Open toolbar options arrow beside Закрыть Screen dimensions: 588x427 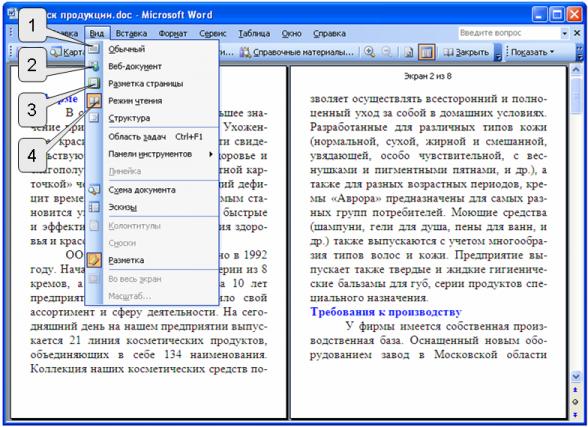point(498,52)
